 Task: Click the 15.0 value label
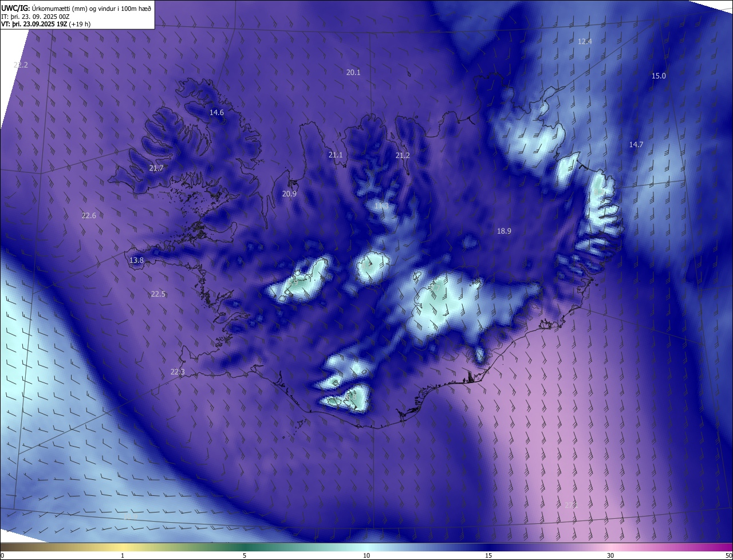click(659, 76)
